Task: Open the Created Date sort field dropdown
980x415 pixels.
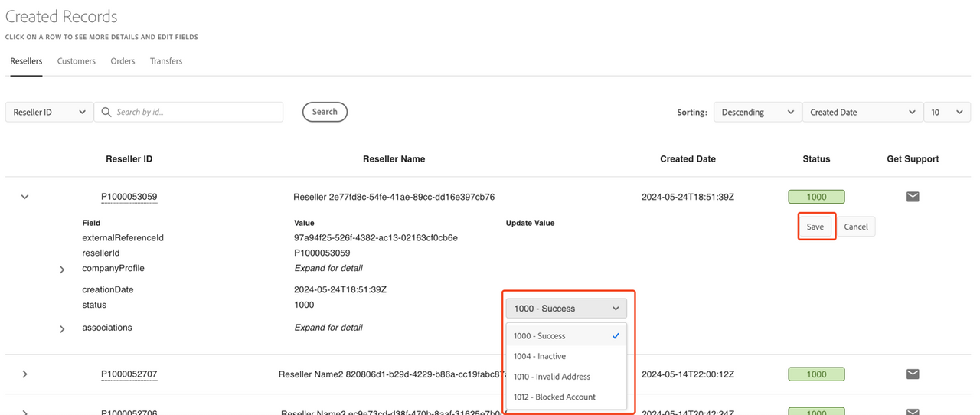Action: tap(862, 112)
